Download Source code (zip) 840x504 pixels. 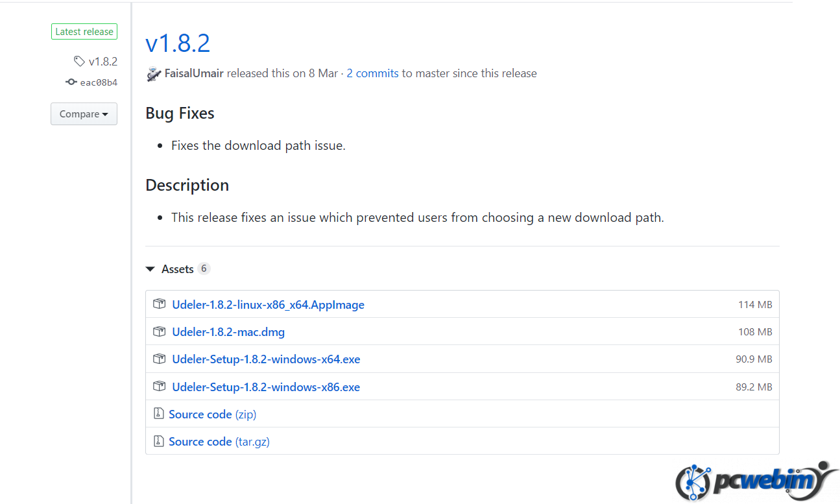(x=212, y=414)
